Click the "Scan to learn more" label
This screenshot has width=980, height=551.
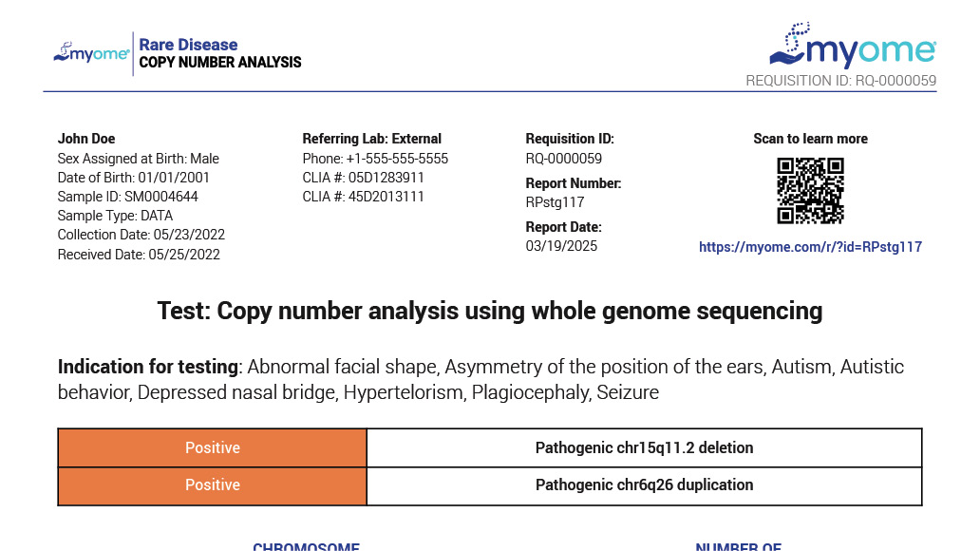click(x=810, y=139)
